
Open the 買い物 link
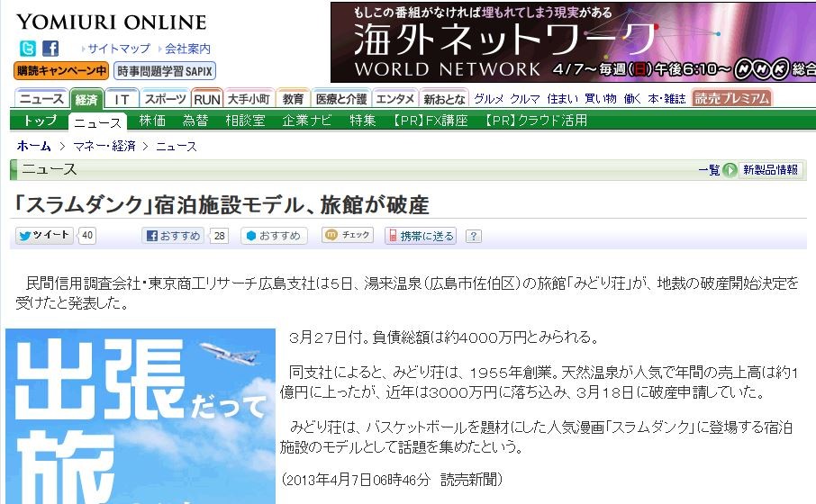click(x=601, y=99)
